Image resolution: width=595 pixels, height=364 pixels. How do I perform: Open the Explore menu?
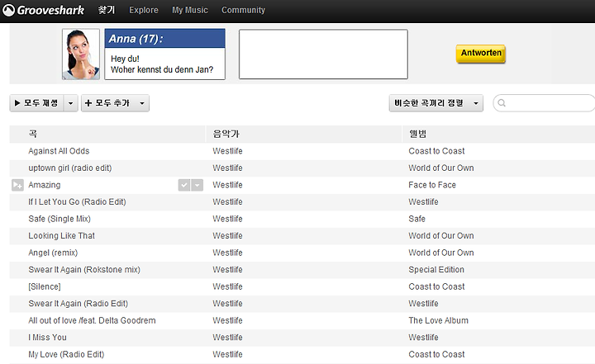[x=144, y=10]
